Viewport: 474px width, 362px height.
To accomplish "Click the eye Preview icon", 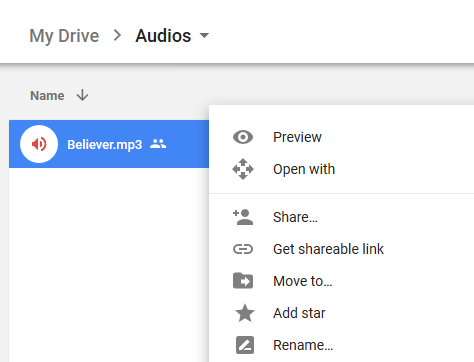I will [x=243, y=137].
